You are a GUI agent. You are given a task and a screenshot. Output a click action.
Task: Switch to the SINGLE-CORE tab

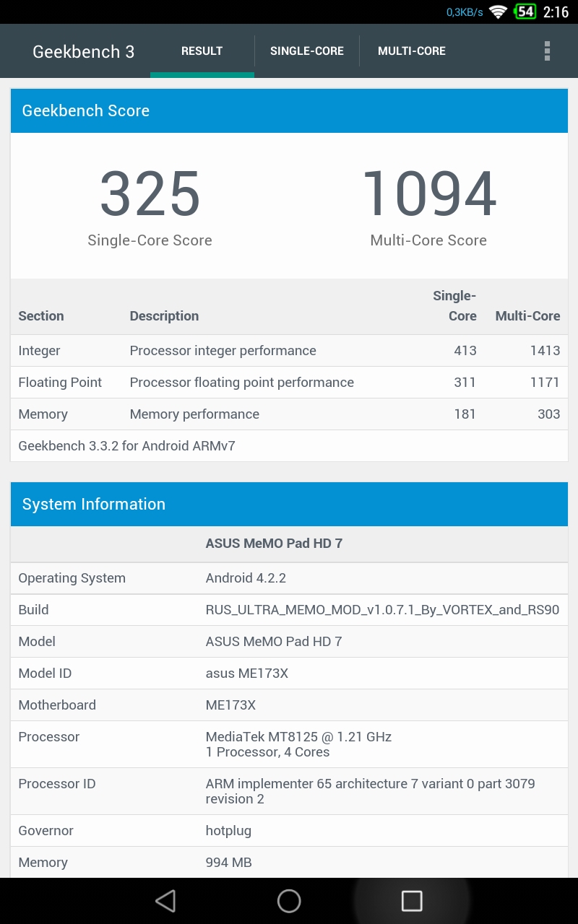(307, 51)
